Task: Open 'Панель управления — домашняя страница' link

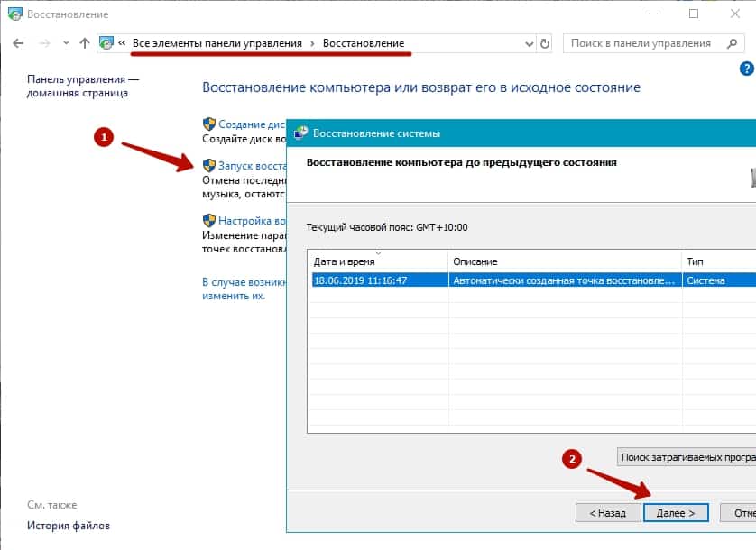Action: [82, 86]
